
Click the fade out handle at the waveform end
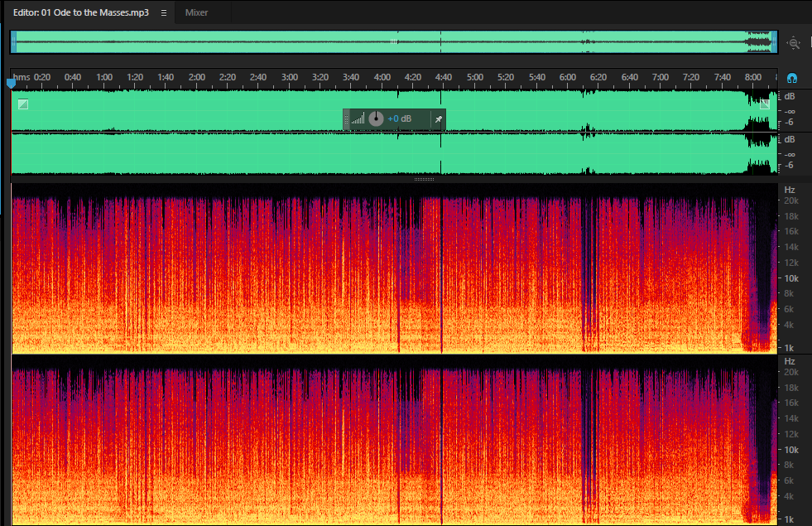(x=765, y=104)
